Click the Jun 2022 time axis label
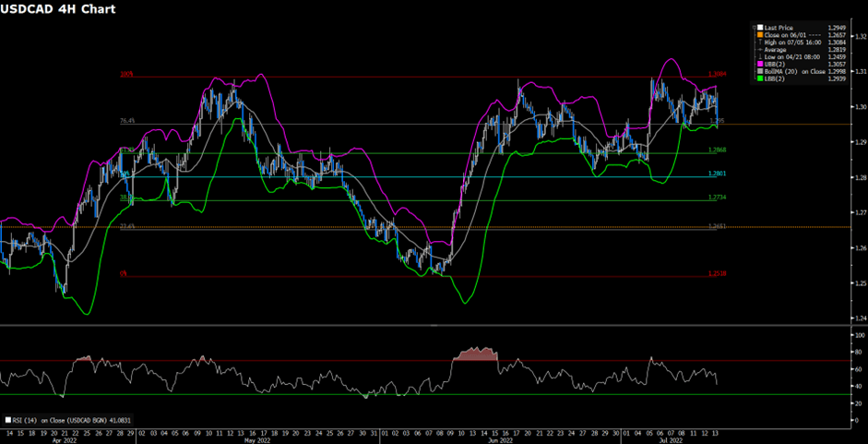The image size is (868, 444). point(499,441)
